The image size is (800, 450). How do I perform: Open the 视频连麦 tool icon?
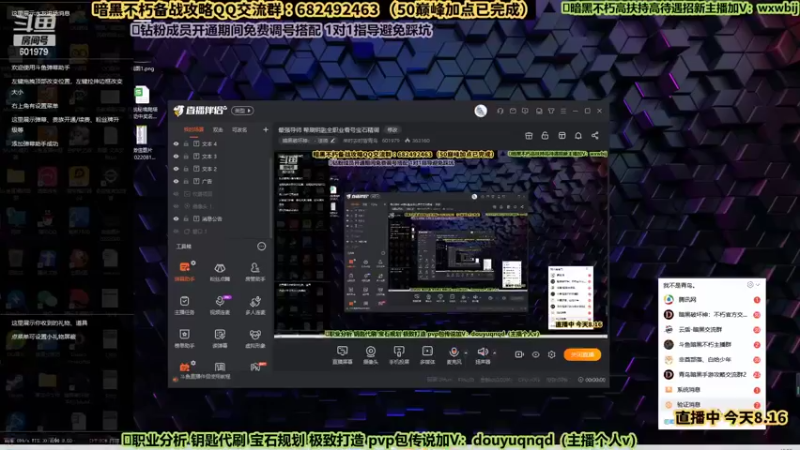click(x=220, y=305)
